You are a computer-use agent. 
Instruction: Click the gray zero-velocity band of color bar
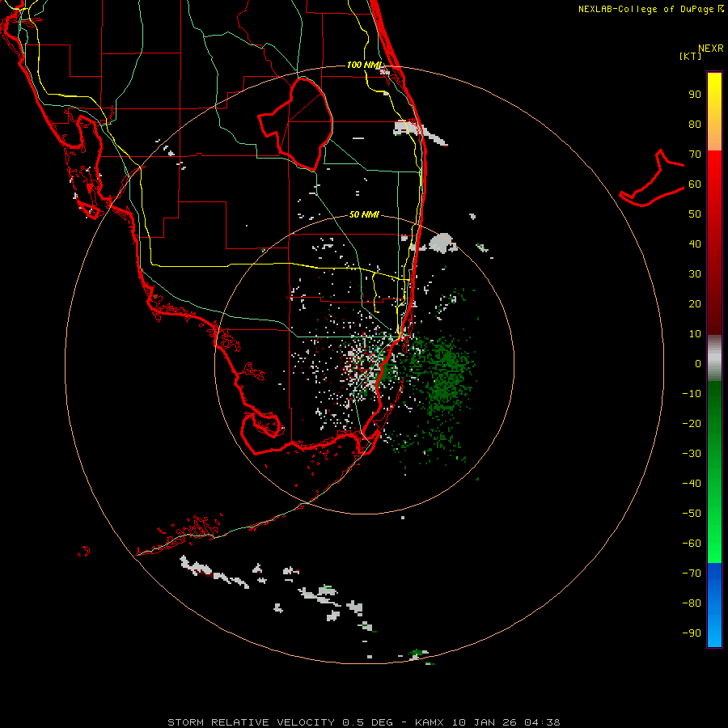pos(714,358)
